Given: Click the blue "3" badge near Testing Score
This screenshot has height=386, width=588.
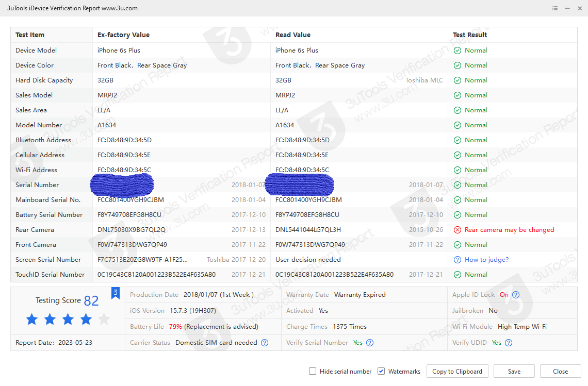Looking at the screenshot, I should [x=116, y=292].
